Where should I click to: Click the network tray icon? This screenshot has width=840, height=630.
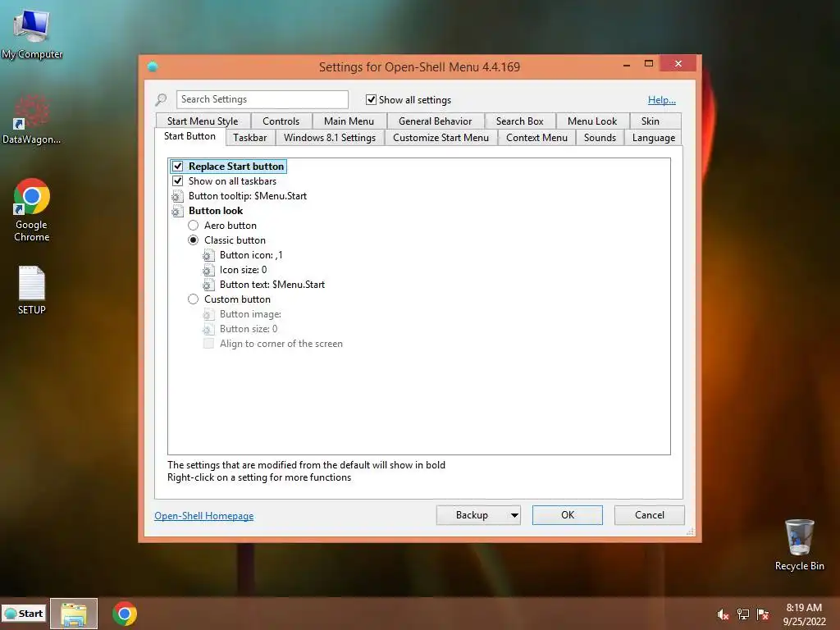point(743,614)
